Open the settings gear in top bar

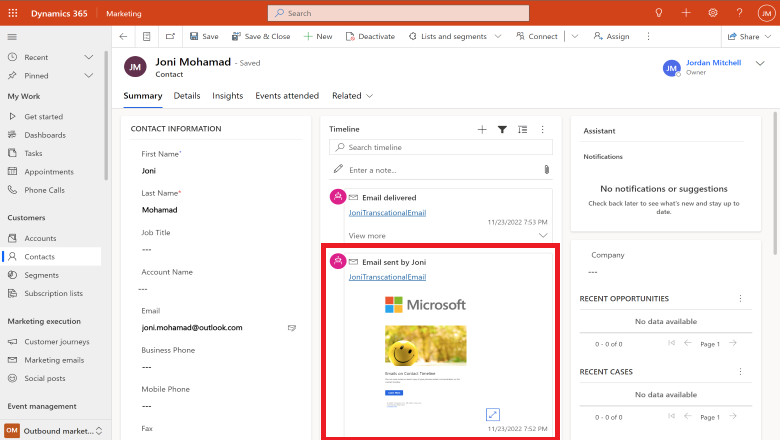(x=713, y=13)
